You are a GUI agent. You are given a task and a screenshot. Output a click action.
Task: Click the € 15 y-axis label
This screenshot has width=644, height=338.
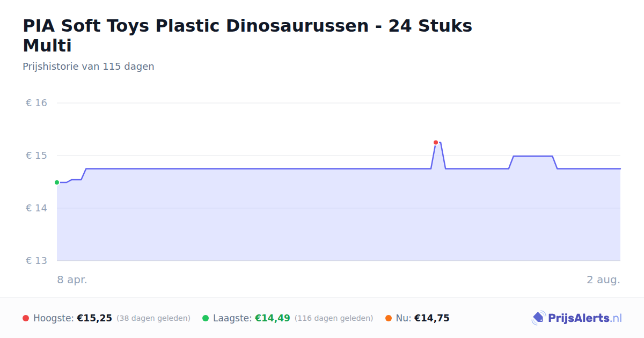(x=36, y=156)
